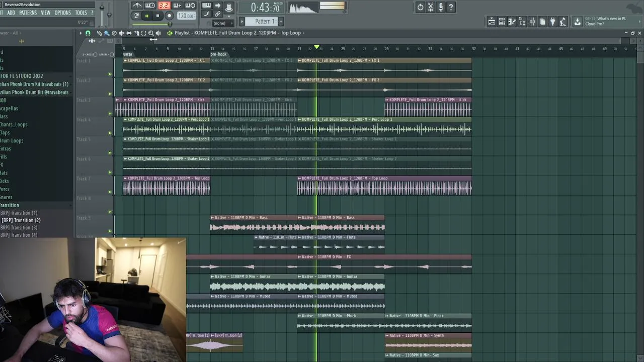Click the stop button
Screen dimensions: 644x362
(157, 16)
